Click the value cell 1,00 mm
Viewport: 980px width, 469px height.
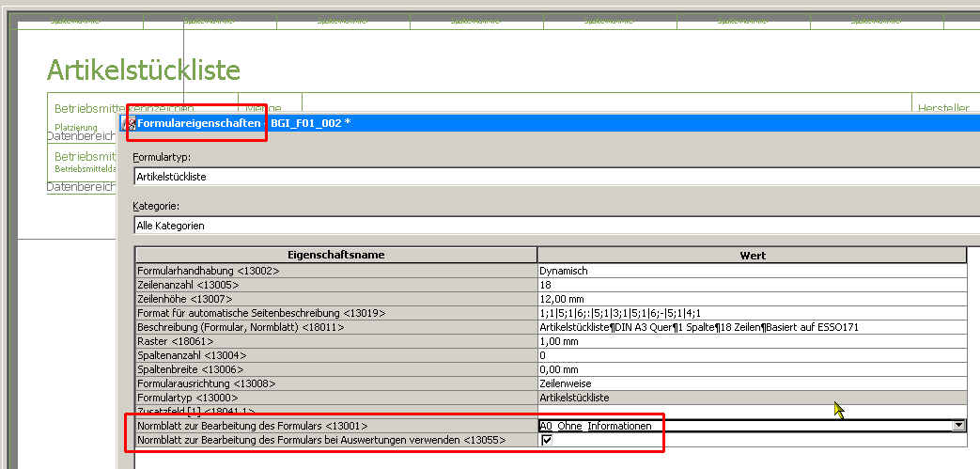(x=753, y=341)
